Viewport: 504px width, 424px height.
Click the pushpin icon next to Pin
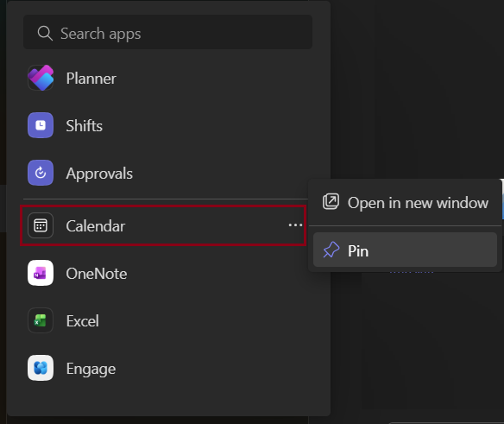tap(331, 250)
